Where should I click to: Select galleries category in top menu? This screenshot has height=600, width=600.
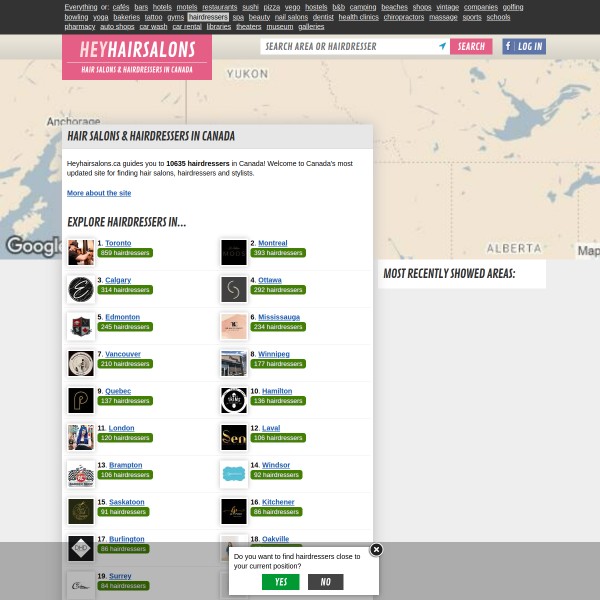[311, 27]
